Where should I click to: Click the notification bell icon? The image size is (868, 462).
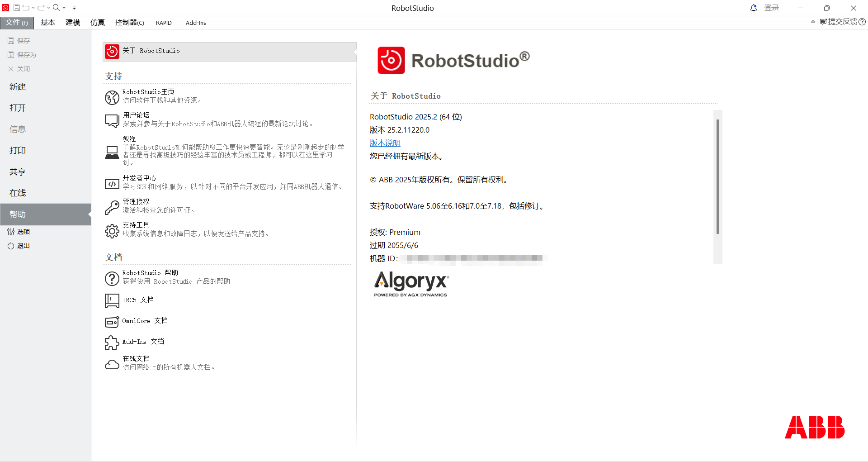pyautogui.click(x=753, y=8)
